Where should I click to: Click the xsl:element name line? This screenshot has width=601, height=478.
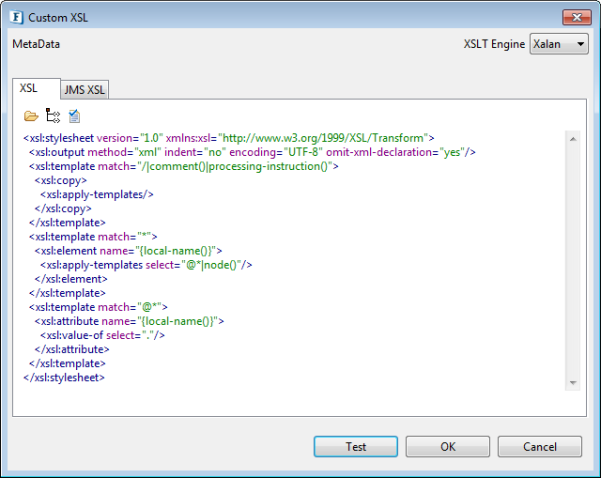pyautogui.click(x=127, y=251)
